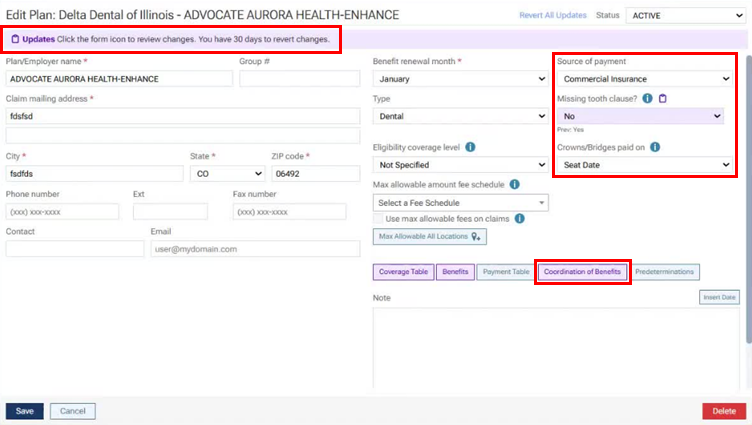Open the Select a Fee Schedule combo box
The width and height of the screenshot is (752, 425).
click(460, 203)
